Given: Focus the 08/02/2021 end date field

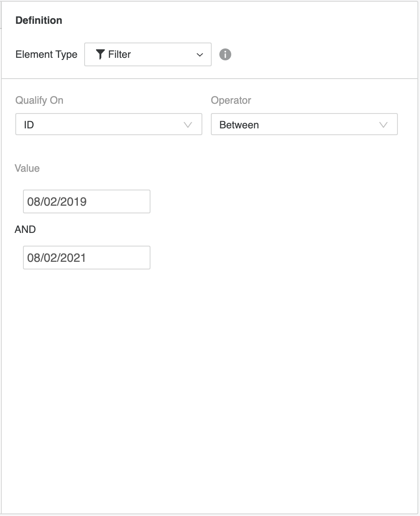Looking at the screenshot, I should point(86,258).
